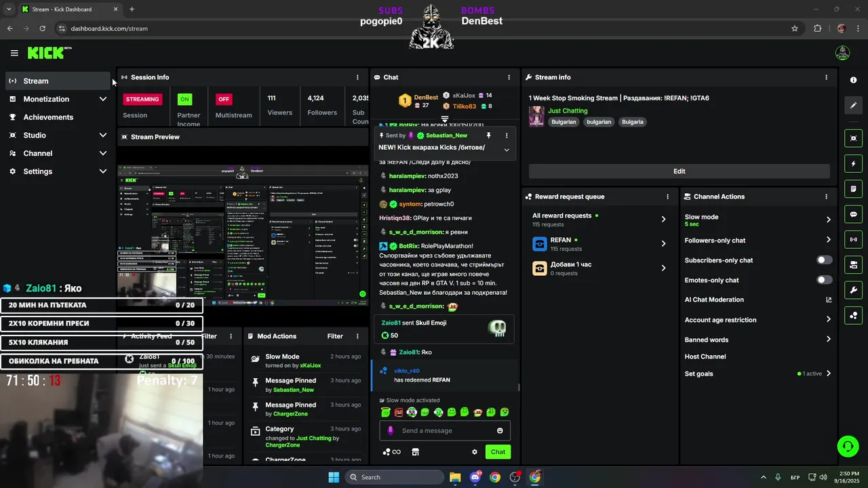
Task: Expand Studio menu chevron
Action: (103, 135)
